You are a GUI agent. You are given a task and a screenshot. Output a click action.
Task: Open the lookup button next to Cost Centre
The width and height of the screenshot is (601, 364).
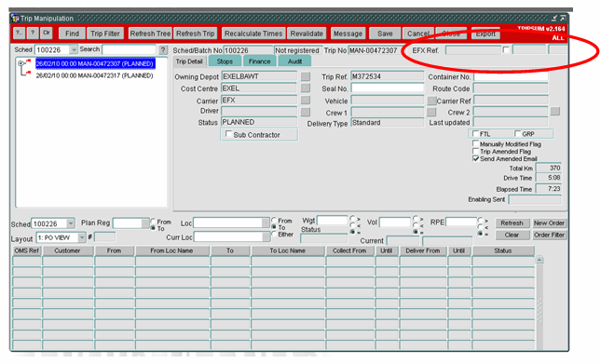pos(305,88)
